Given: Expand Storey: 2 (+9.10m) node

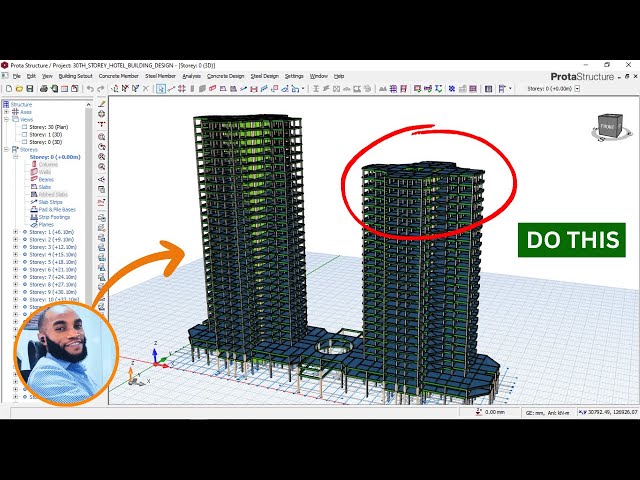Looking at the screenshot, I should click(x=16, y=240).
